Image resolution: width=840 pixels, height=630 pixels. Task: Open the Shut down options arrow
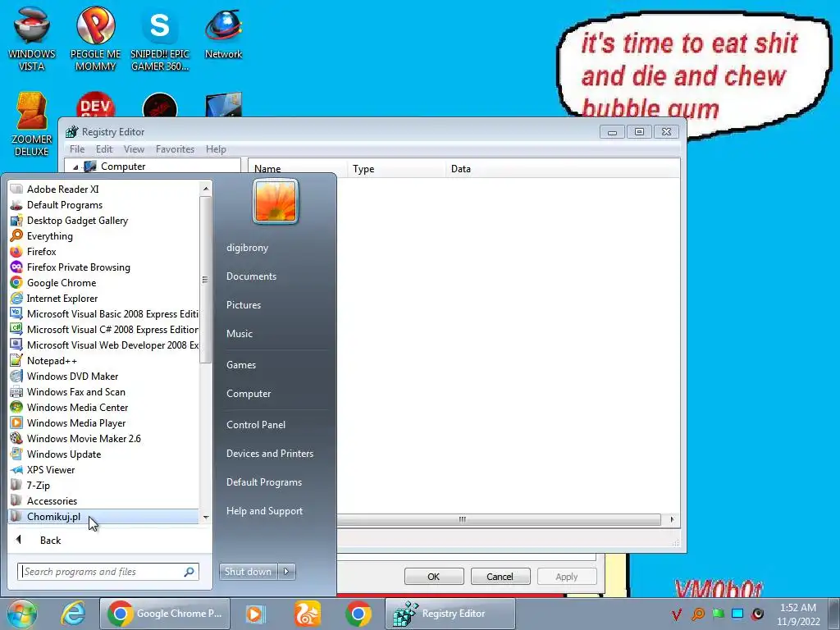coord(286,572)
